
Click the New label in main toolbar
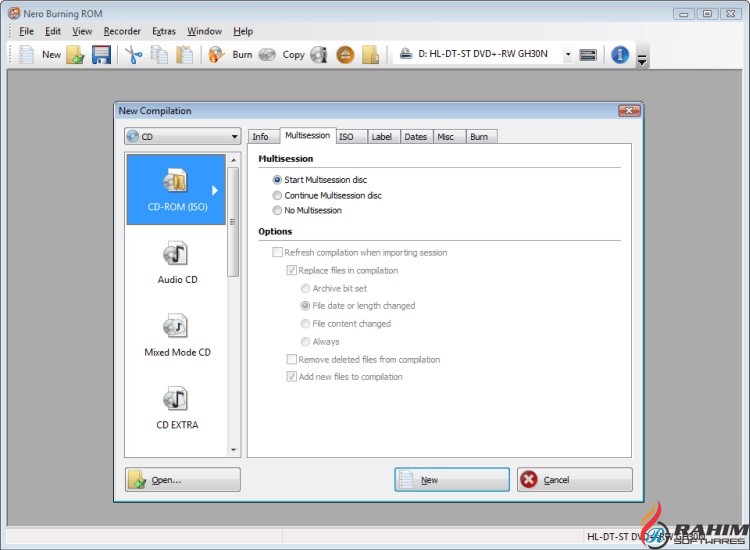point(51,55)
